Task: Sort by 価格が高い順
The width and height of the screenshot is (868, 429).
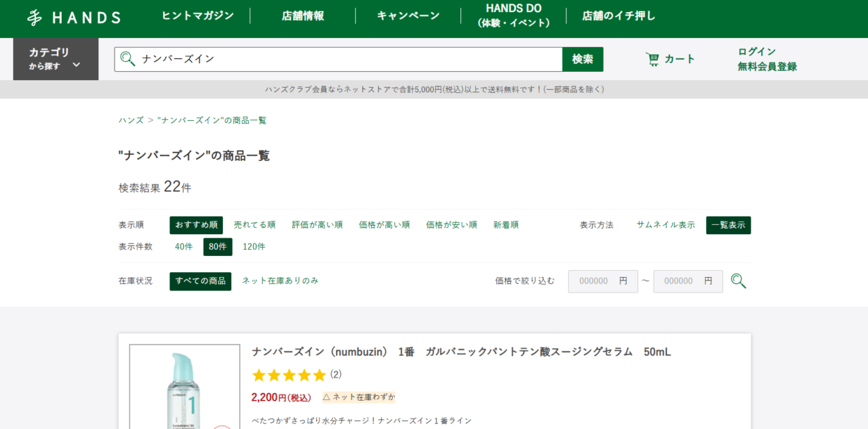Action: [384, 225]
